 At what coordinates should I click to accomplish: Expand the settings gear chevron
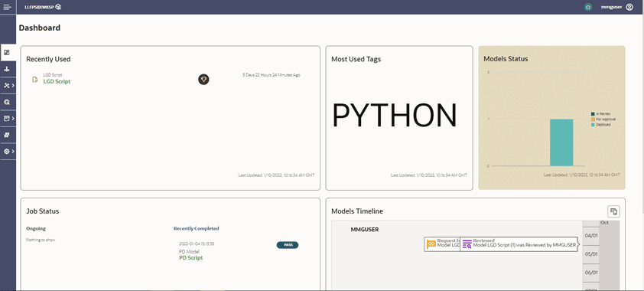[13, 152]
